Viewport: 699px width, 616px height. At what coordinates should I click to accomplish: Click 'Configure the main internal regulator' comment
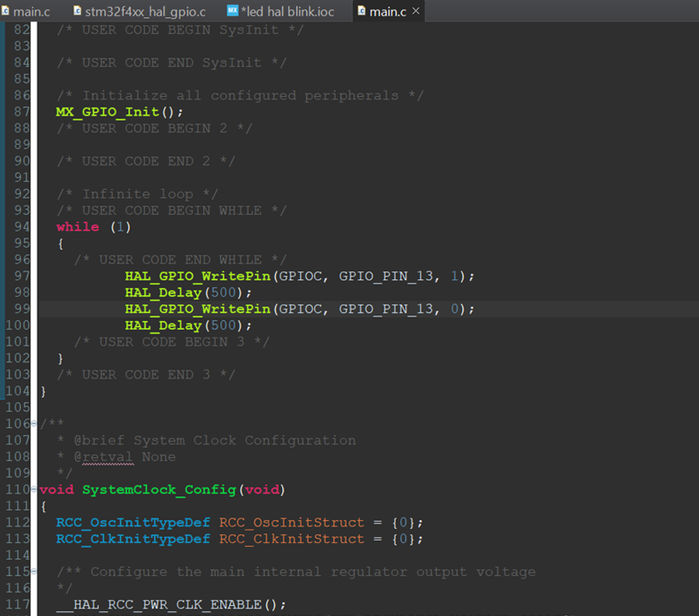(x=297, y=571)
